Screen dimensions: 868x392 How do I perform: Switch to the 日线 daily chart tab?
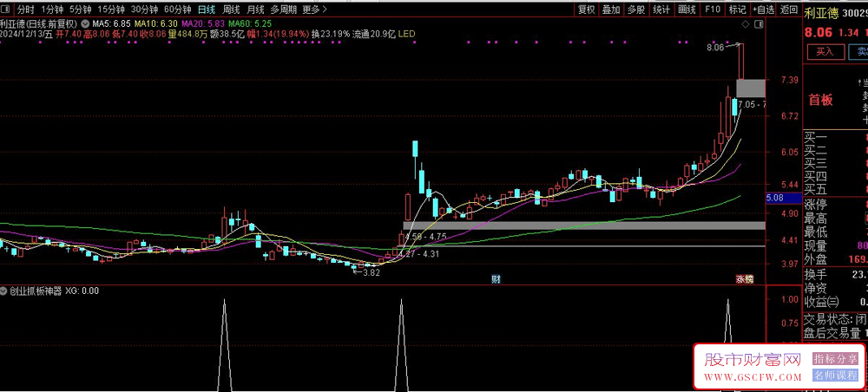207,10
